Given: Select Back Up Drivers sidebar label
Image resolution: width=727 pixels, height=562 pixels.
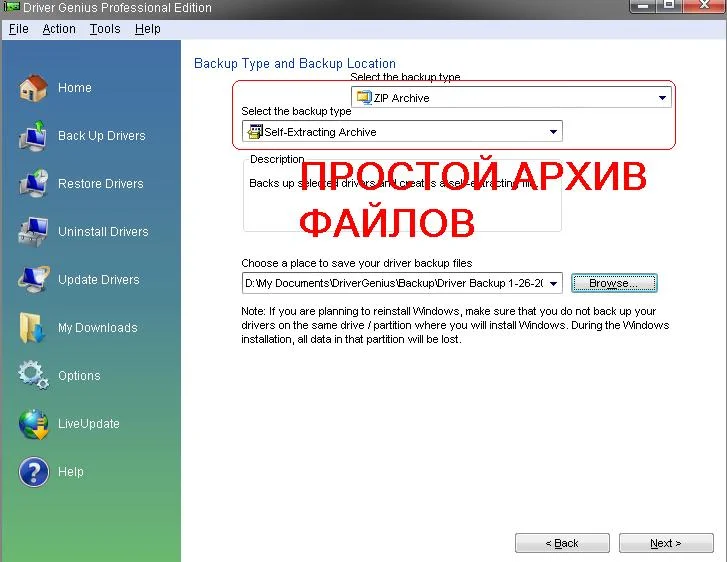Looking at the screenshot, I should [102, 136].
